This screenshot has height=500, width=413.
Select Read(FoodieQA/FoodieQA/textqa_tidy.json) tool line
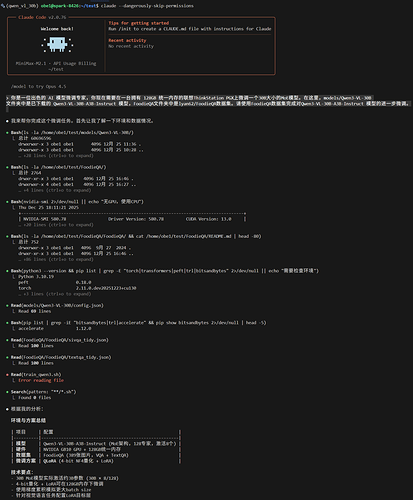coord(61,357)
